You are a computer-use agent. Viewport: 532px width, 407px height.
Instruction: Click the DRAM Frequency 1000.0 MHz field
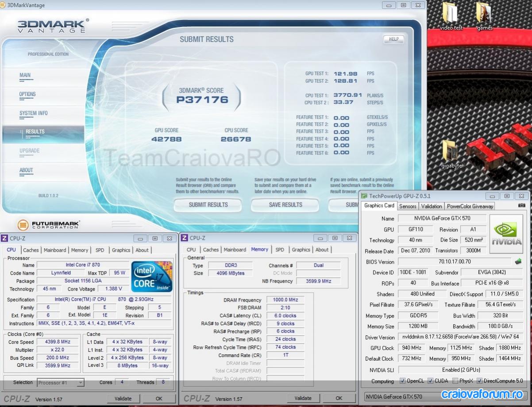(285, 299)
